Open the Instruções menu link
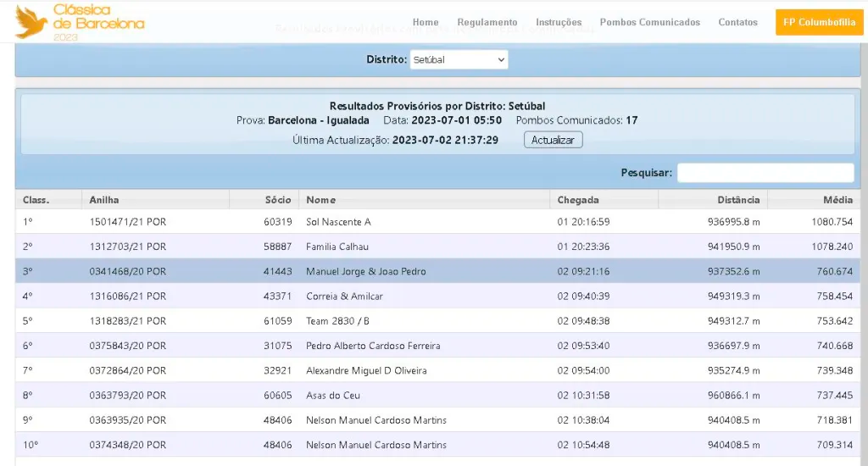 559,22
